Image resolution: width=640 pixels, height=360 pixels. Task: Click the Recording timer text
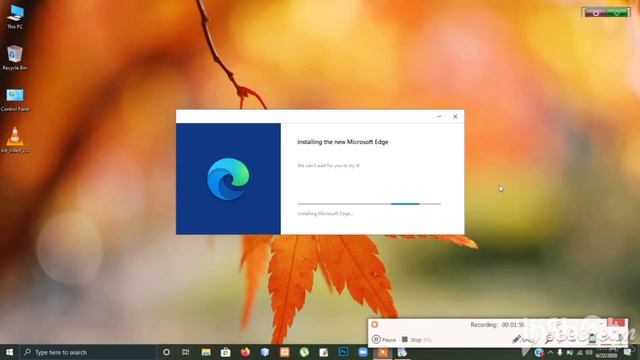(497, 325)
